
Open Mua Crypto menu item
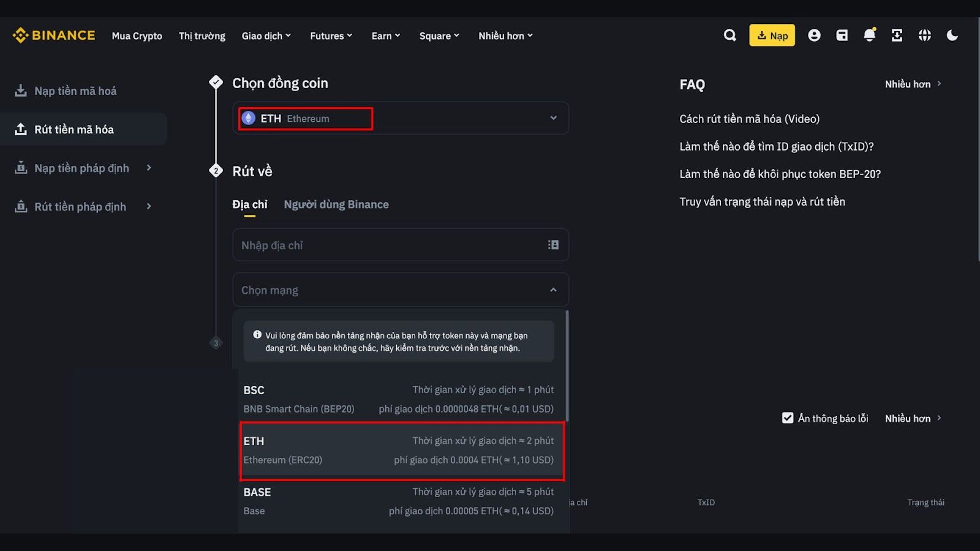[137, 36]
